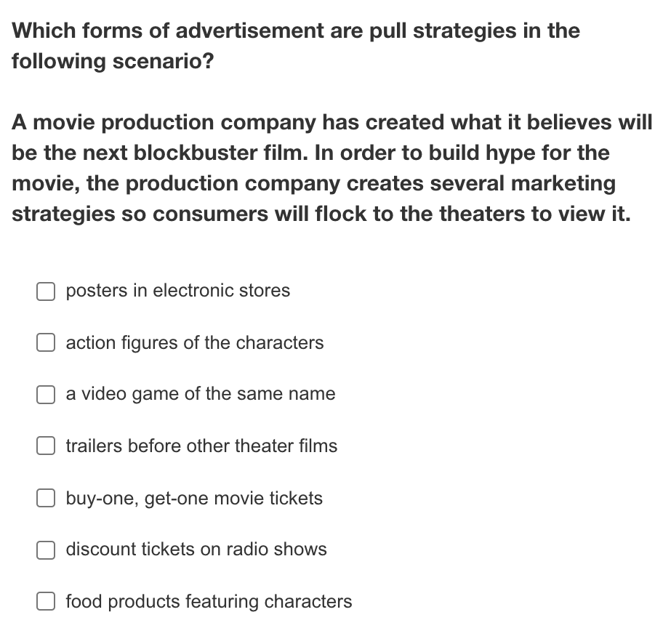The image size is (663, 644).
Task: Click the question heading about pull strategies
Action: click(296, 45)
